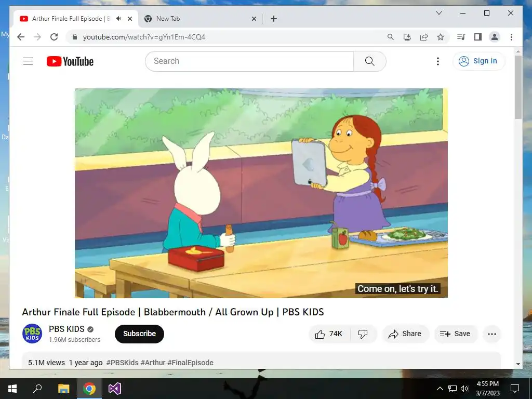Image resolution: width=532 pixels, height=399 pixels.
Task: Click the YouTube search magnifier button
Action: pos(369,61)
